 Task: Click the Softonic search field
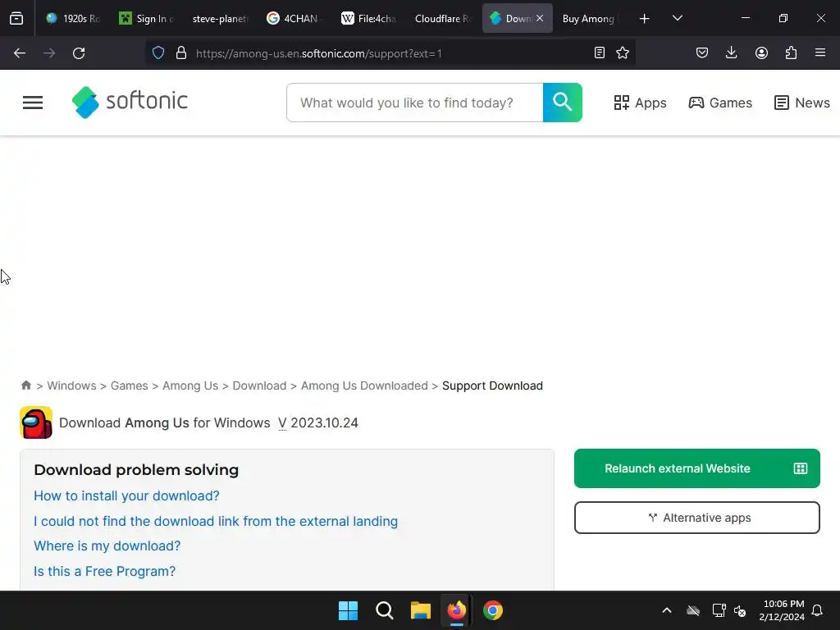(415, 103)
